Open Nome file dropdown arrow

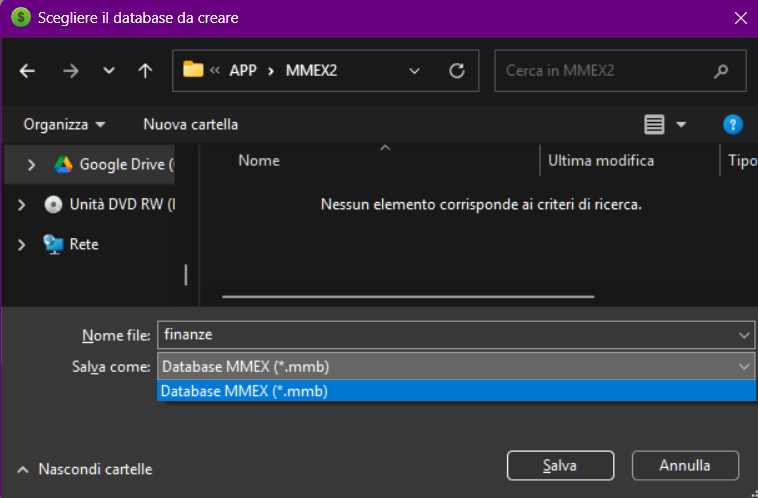744,335
